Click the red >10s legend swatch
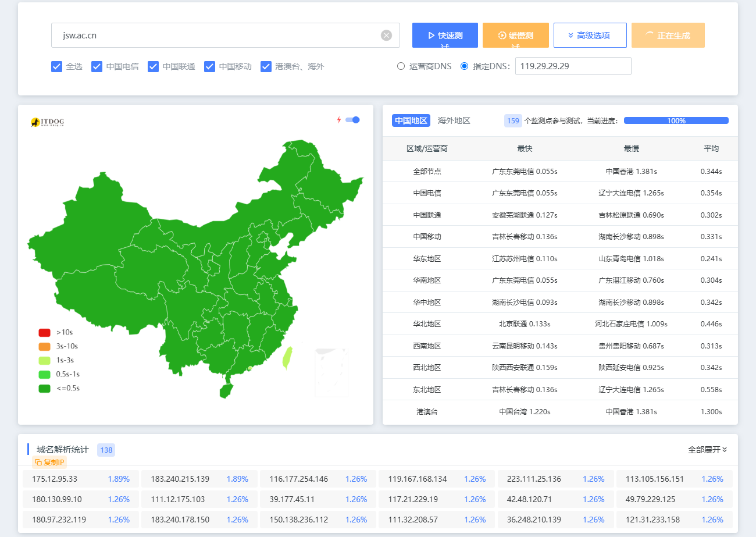The image size is (756, 537). click(45, 332)
